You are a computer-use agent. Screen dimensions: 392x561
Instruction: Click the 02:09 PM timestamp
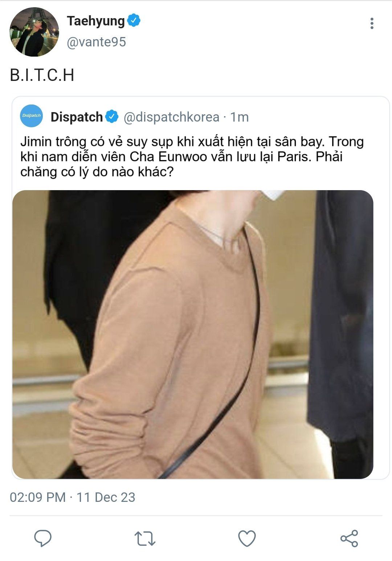(x=38, y=497)
